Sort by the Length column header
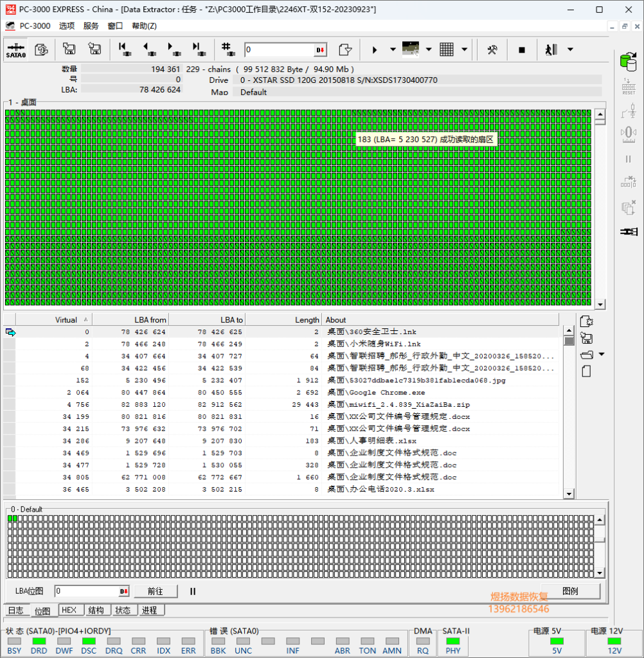 (283, 320)
